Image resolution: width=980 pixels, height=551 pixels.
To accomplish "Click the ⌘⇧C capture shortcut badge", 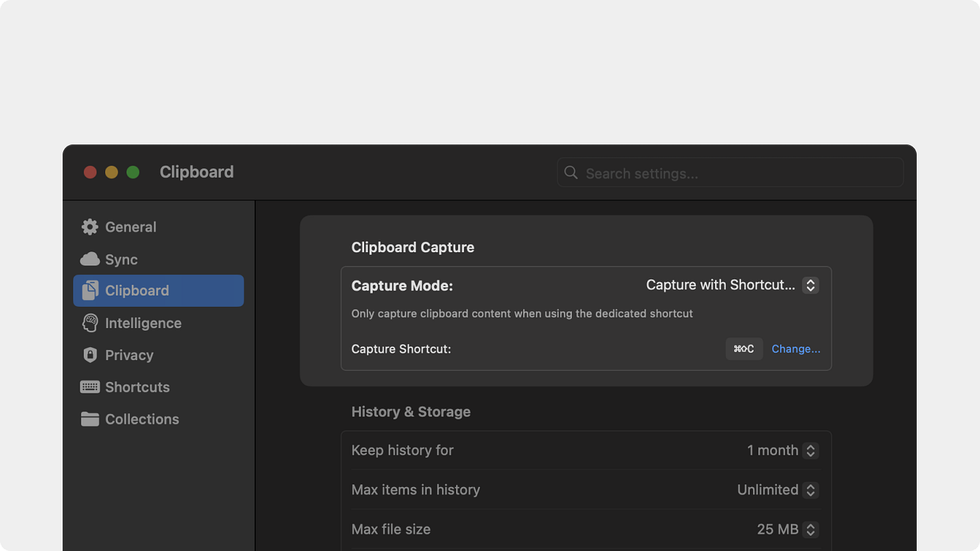I will 744,349.
